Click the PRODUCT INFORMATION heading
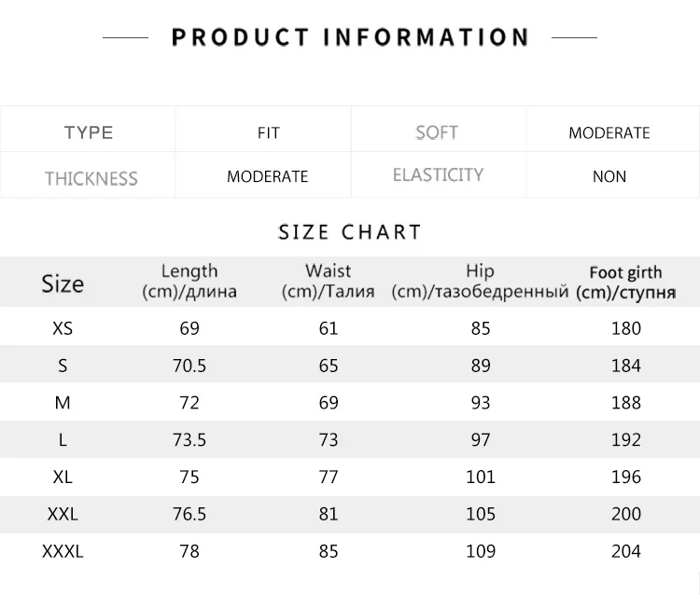The image size is (700, 595). 350,37
